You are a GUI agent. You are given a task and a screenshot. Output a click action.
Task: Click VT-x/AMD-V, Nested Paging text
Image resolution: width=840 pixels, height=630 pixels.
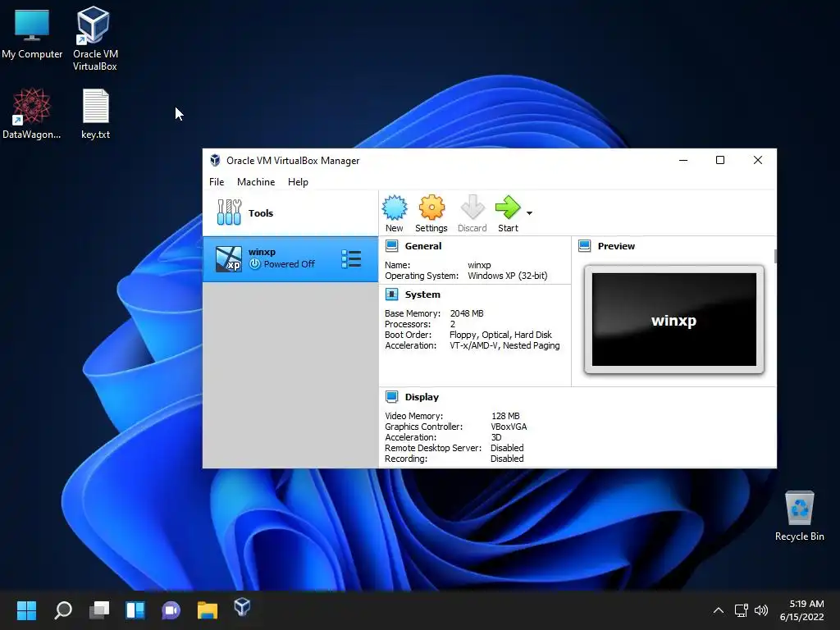[x=504, y=345]
